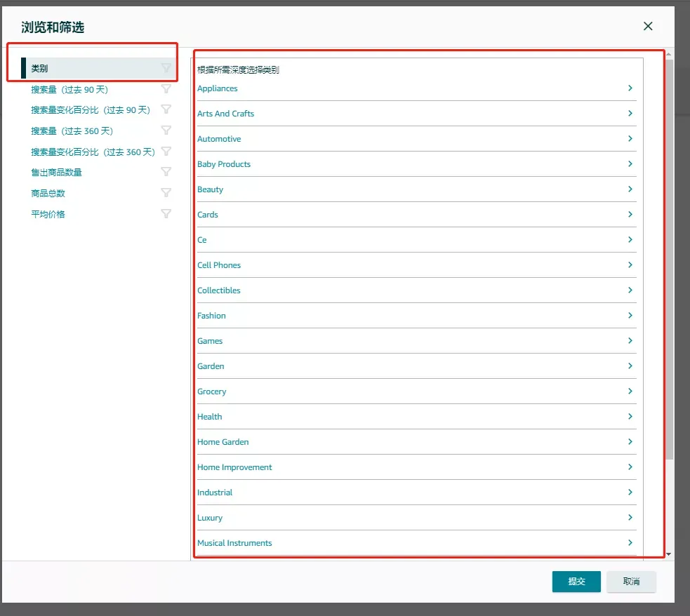This screenshot has width=690, height=616.
Task: Click the Arts And Crafts category name
Action: pyautogui.click(x=225, y=114)
